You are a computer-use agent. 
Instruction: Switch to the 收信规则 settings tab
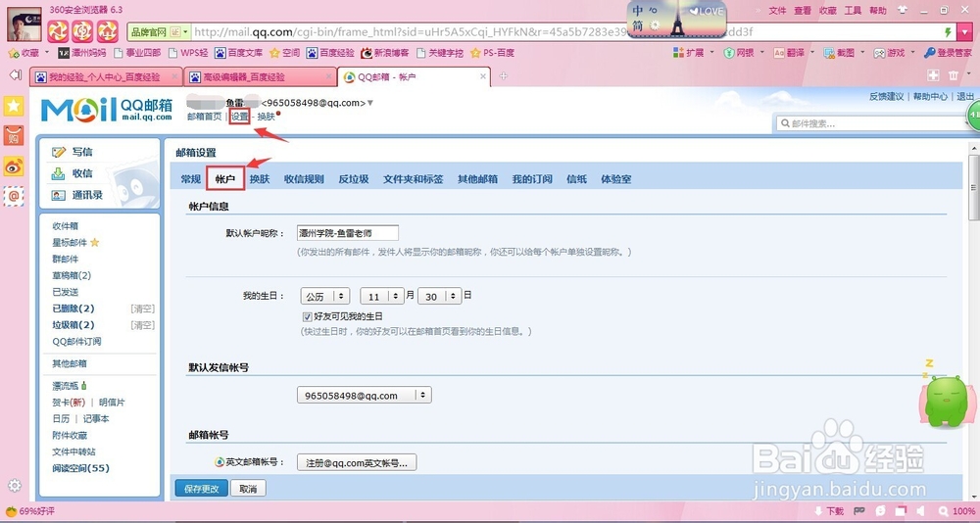[304, 179]
